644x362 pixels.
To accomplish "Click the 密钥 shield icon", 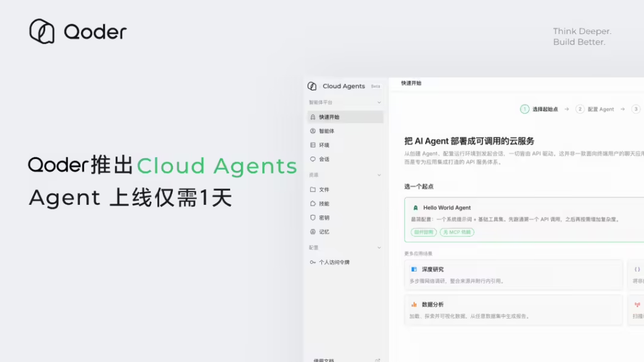I will tap(313, 217).
